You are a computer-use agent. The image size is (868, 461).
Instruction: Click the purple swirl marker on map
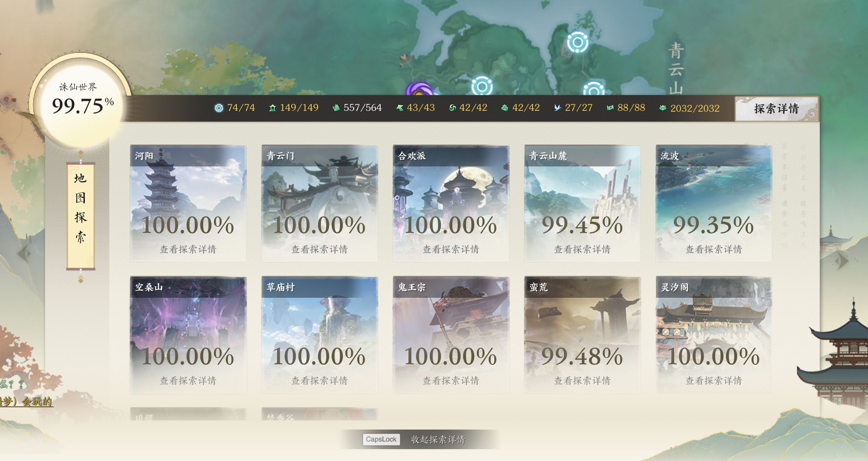[x=419, y=89]
